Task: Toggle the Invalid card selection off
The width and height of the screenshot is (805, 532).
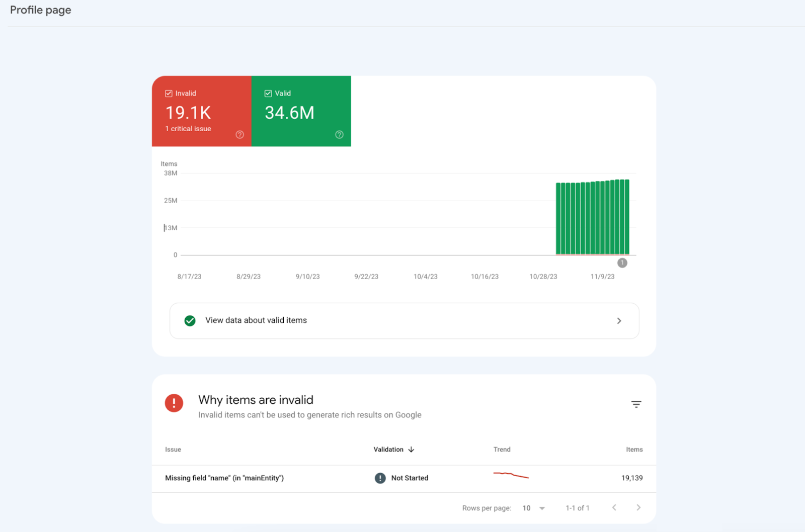Action: [169, 93]
